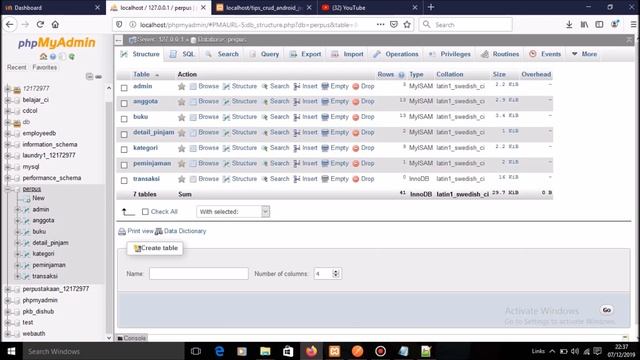The height and width of the screenshot is (360, 640).
Task: Insert a row into kategori table
Action: tap(306, 148)
